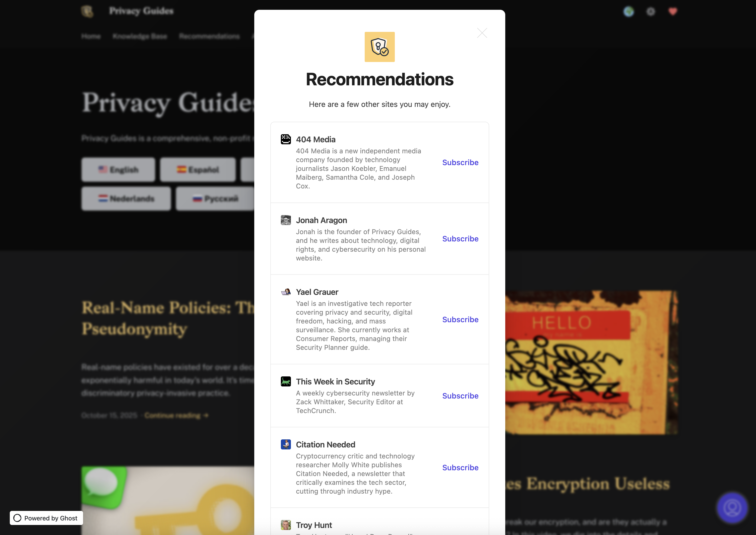Image resolution: width=756 pixels, height=535 pixels.
Task: Open the Knowledge Base navigation item
Action: click(140, 36)
